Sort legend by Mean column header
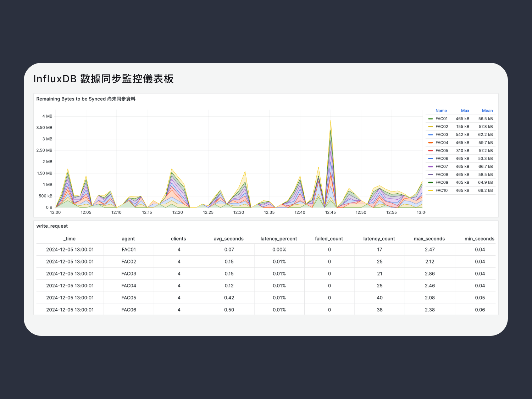 point(487,111)
